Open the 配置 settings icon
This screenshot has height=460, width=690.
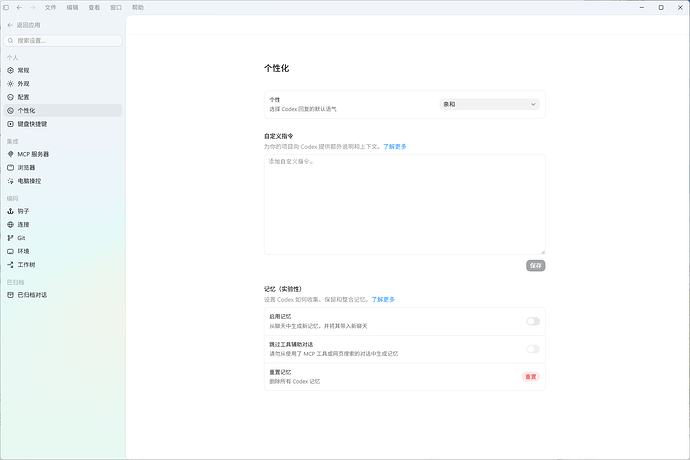pos(11,97)
